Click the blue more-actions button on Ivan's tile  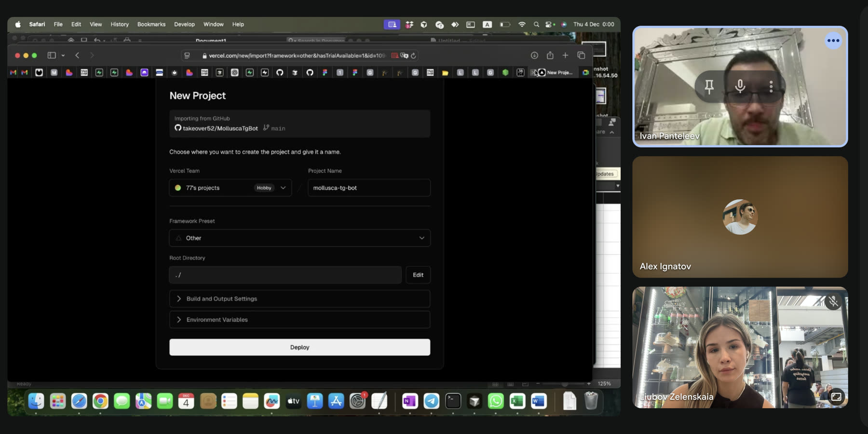(x=833, y=41)
